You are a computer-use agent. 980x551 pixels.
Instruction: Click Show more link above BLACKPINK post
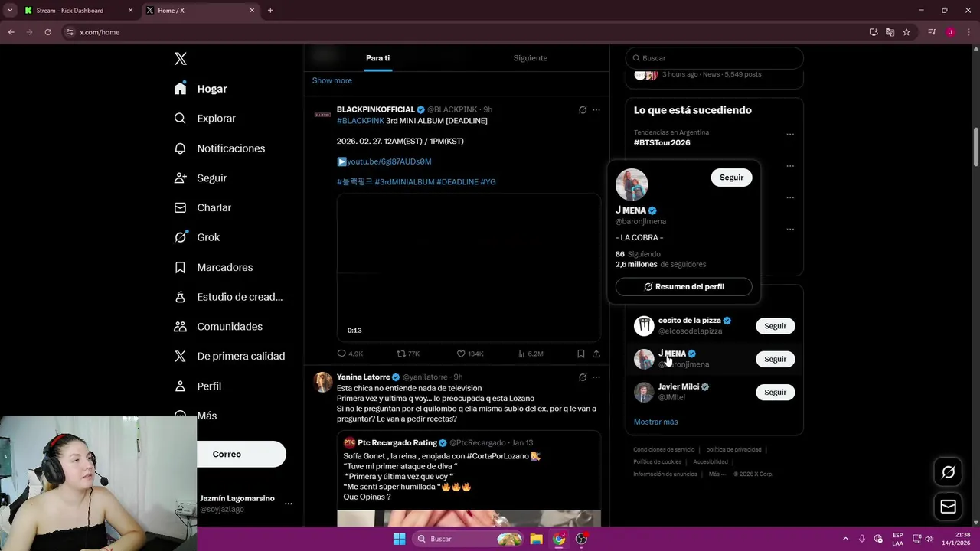pyautogui.click(x=332, y=80)
